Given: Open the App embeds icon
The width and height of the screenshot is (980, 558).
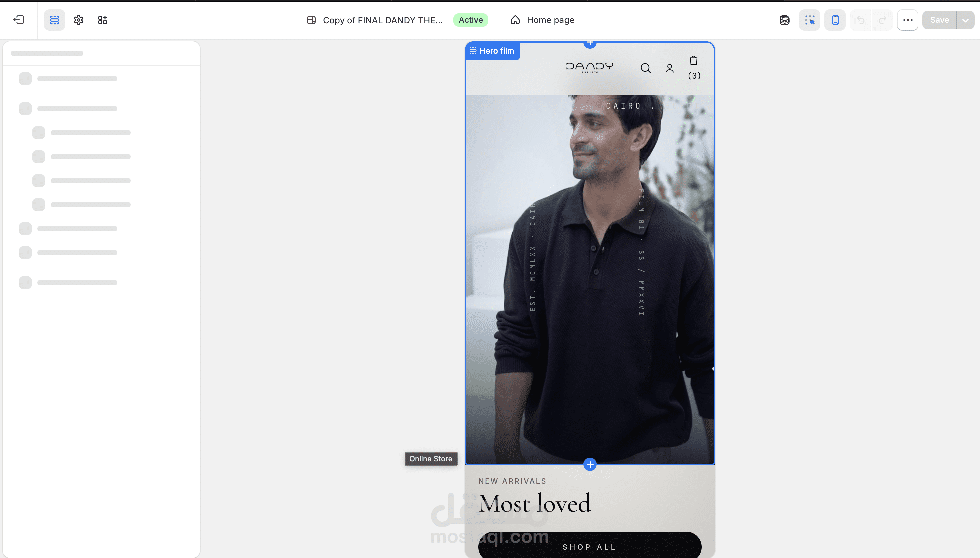Looking at the screenshot, I should (x=102, y=20).
